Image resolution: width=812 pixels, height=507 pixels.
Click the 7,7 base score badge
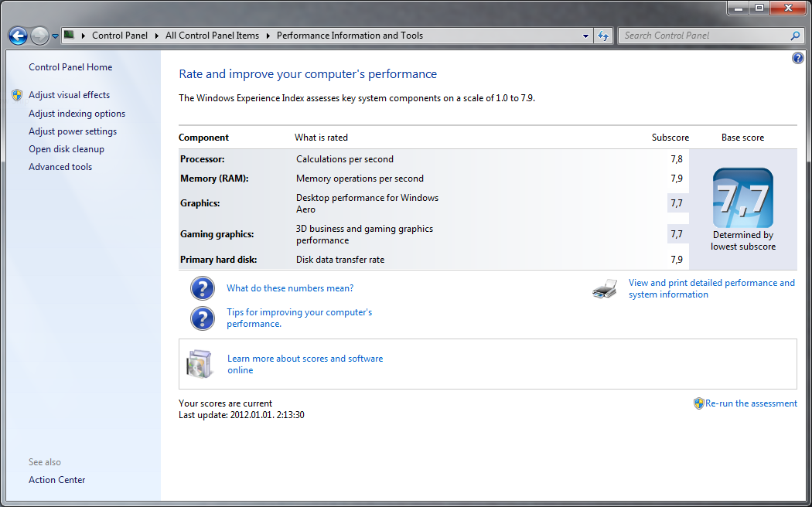coord(742,198)
